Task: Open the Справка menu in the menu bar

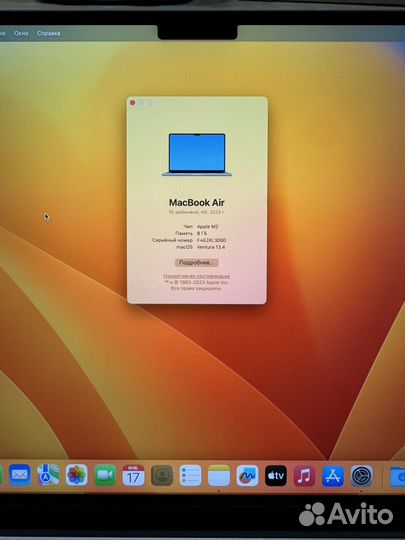Action: coord(49,33)
